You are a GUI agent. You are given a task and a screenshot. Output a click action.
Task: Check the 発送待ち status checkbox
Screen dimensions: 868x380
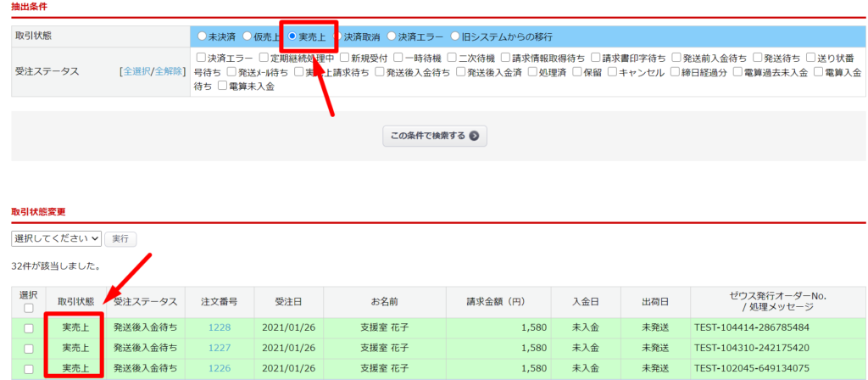pos(758,59)
